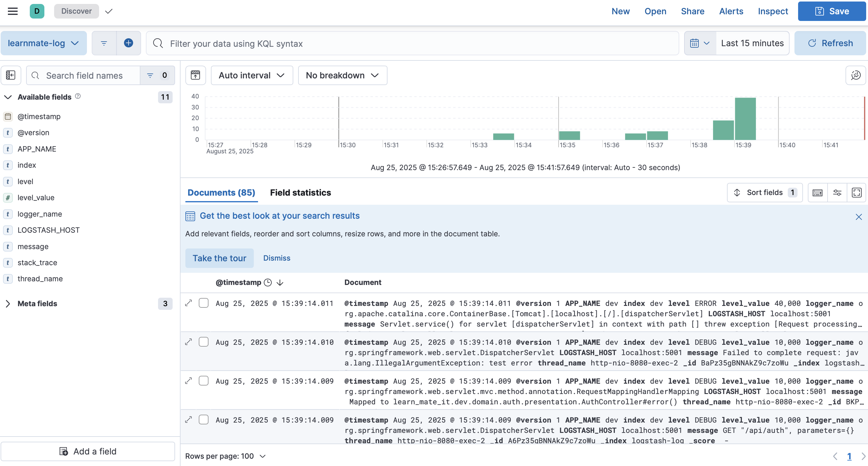Click the tallest histogram bar at 15:39

(x=745, y=118)
